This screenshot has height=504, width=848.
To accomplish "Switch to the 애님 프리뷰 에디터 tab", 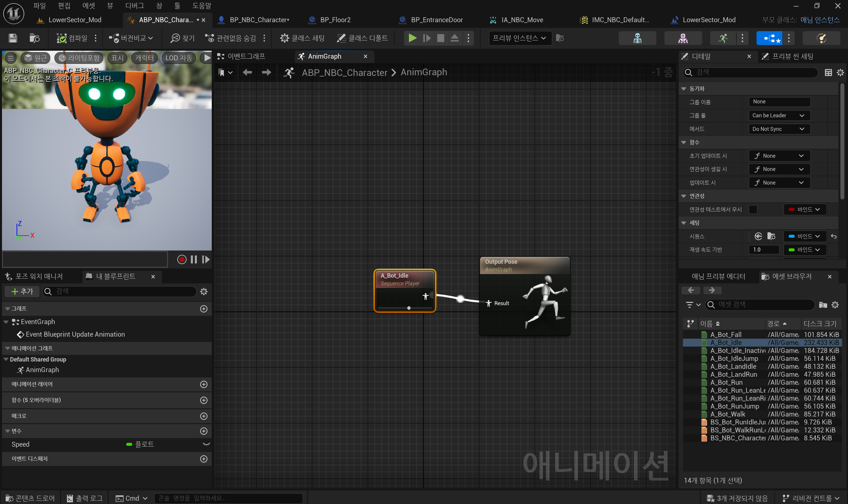I will [x=718, y=276].
